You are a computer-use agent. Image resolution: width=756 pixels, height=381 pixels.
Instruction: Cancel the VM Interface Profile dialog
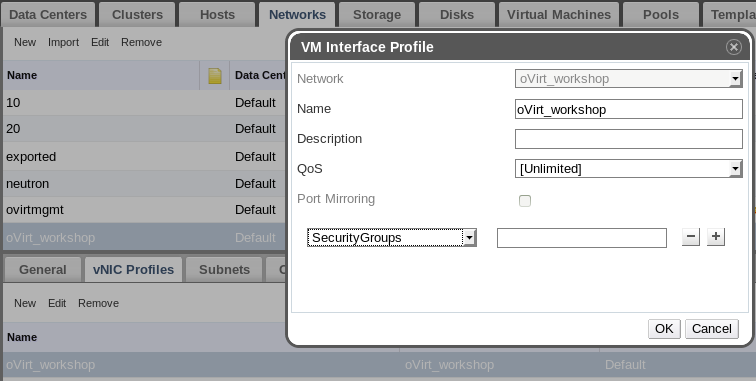712,328
